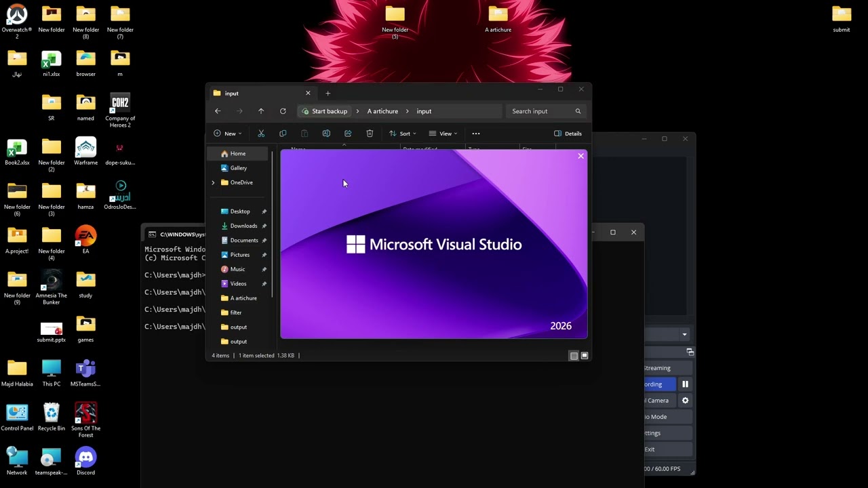Click the input breadcrumb segment
Viewport: 868px width, 488px height.
coord(424,111)
